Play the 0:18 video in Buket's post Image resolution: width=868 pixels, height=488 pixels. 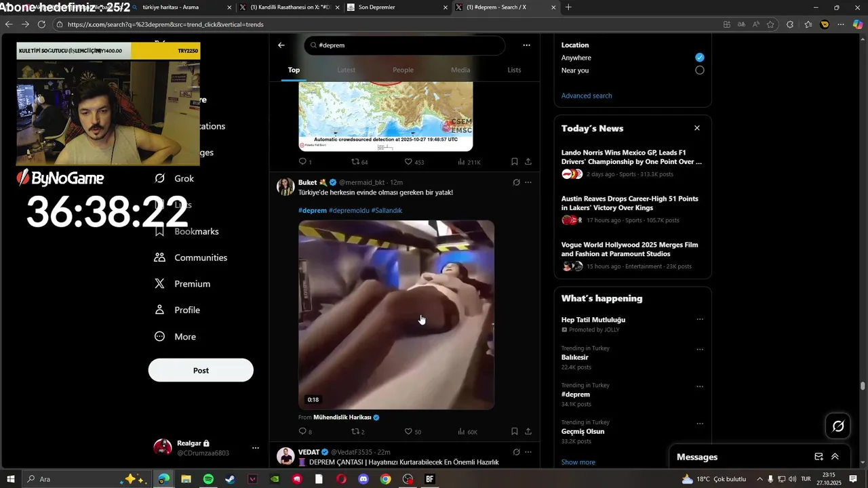tap(396, 314)
